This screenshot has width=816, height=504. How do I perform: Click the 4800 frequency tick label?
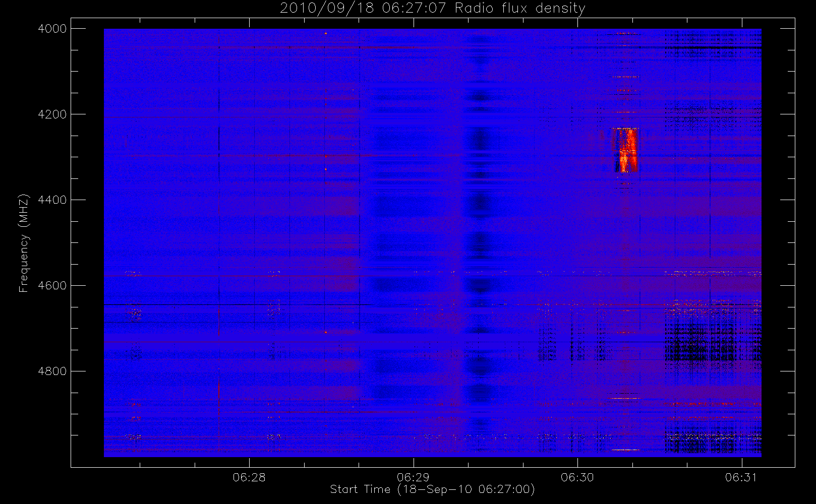point(52,371)
